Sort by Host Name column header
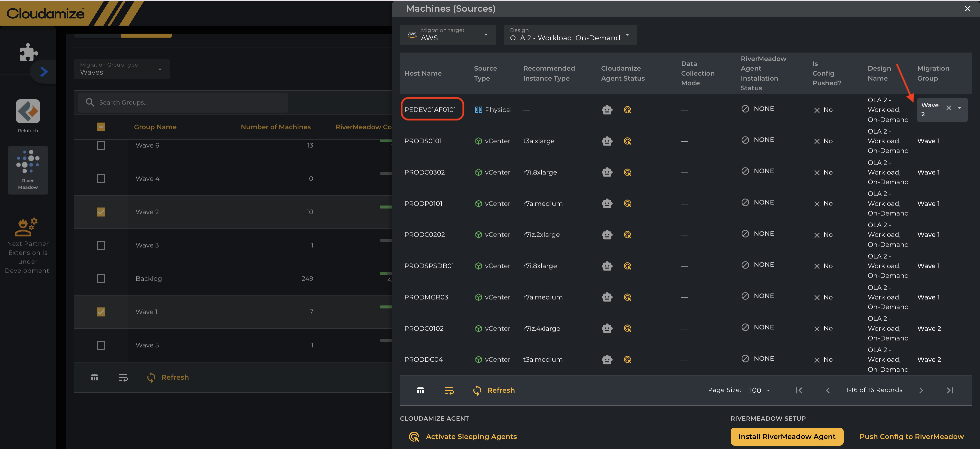The width and height of the screenshot is (980, 449). 423,73
